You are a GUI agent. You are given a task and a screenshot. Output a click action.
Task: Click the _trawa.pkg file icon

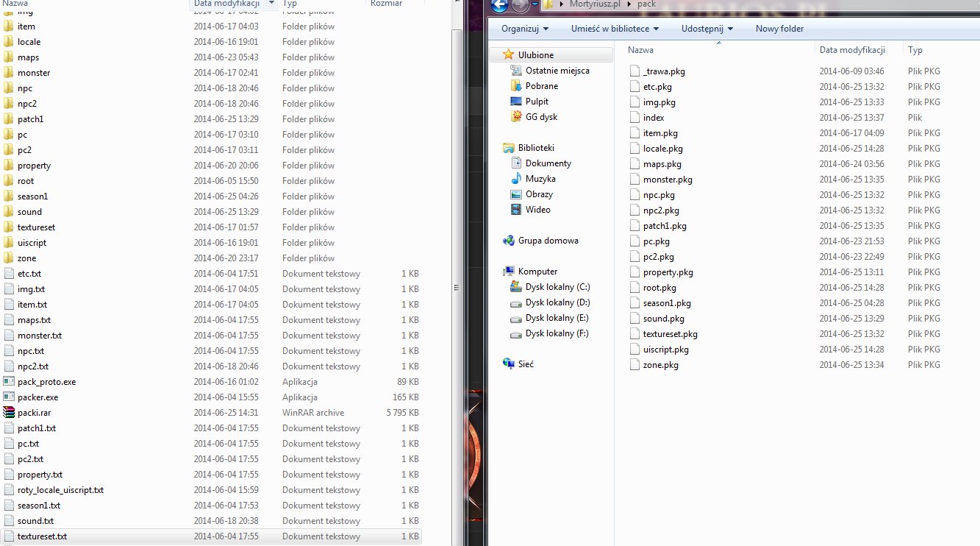coord(635,71)
